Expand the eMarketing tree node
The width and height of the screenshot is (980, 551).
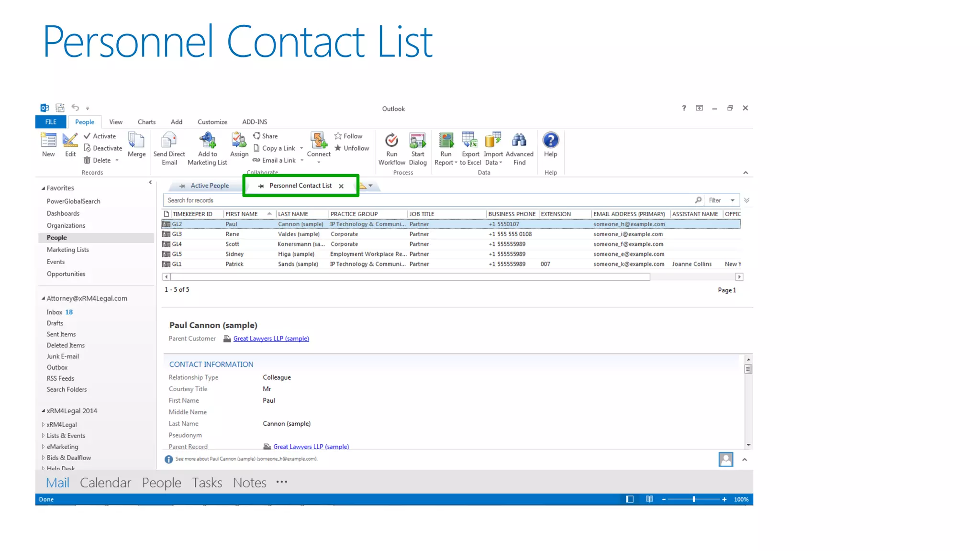tap(43, 447)
